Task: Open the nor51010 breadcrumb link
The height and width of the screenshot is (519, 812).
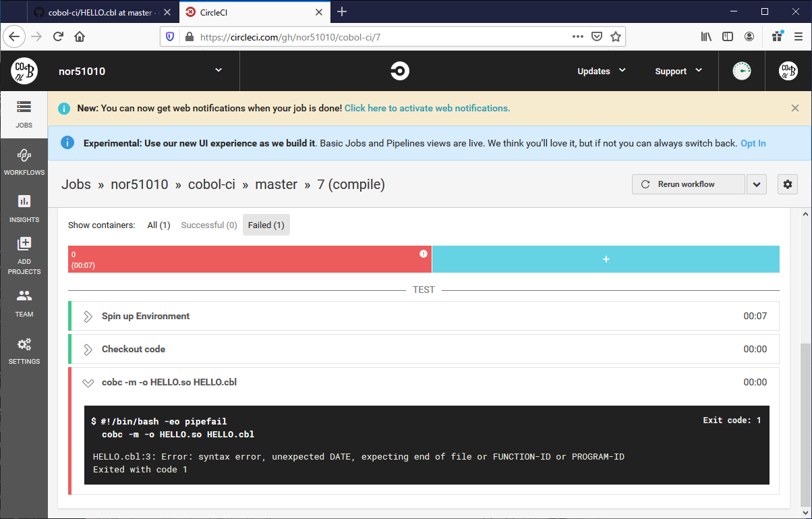Action: point(140,184)
